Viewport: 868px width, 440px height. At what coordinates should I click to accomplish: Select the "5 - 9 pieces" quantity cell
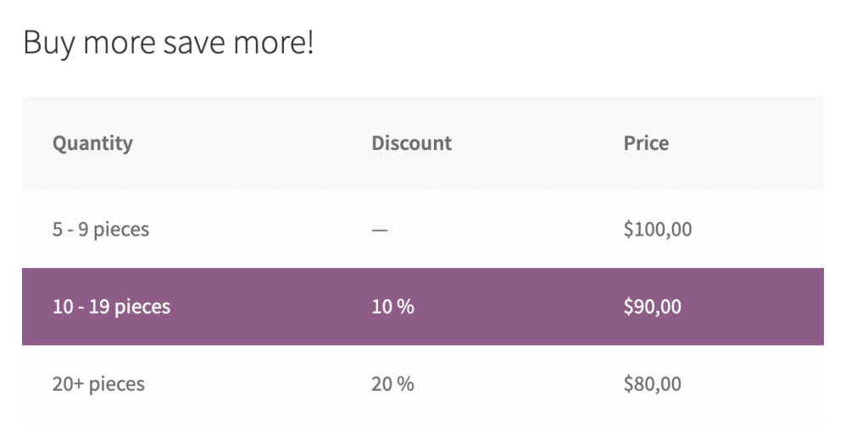pyautogui.click(x=100, y=229)
